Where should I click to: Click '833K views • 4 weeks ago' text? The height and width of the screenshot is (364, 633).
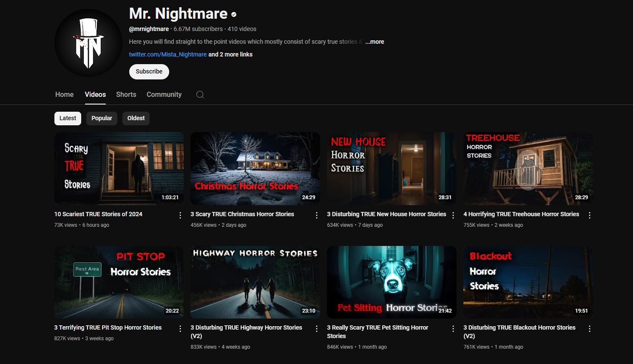pos(220,347)
